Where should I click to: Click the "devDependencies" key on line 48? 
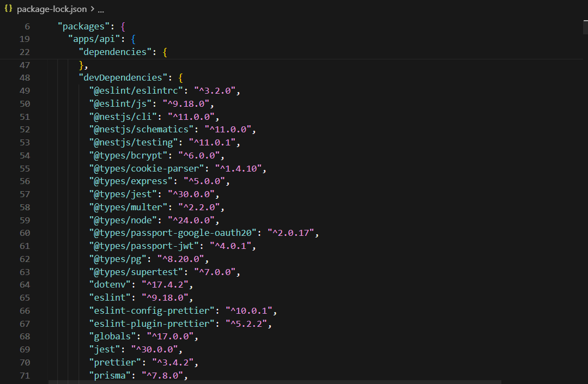[x=123, y=77]
